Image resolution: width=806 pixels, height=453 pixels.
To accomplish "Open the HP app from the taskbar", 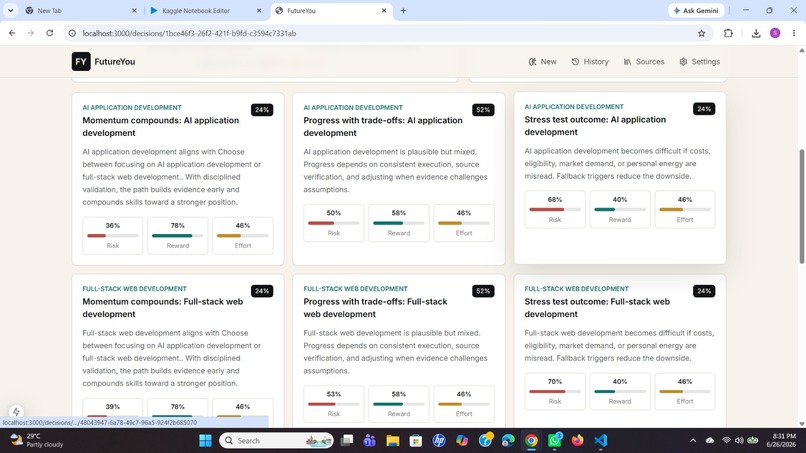I will [x=438, y=441].
